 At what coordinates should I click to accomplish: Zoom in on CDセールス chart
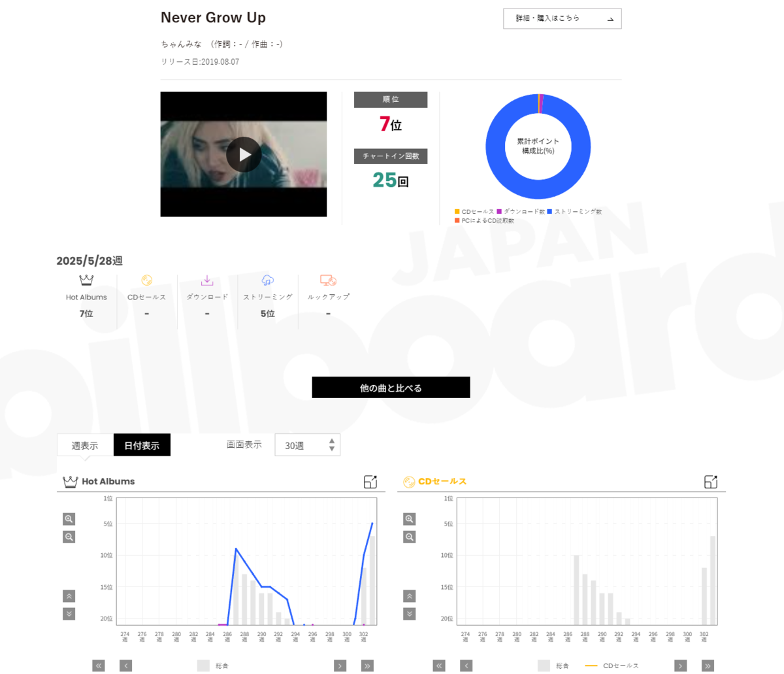[x=410, y=519]
